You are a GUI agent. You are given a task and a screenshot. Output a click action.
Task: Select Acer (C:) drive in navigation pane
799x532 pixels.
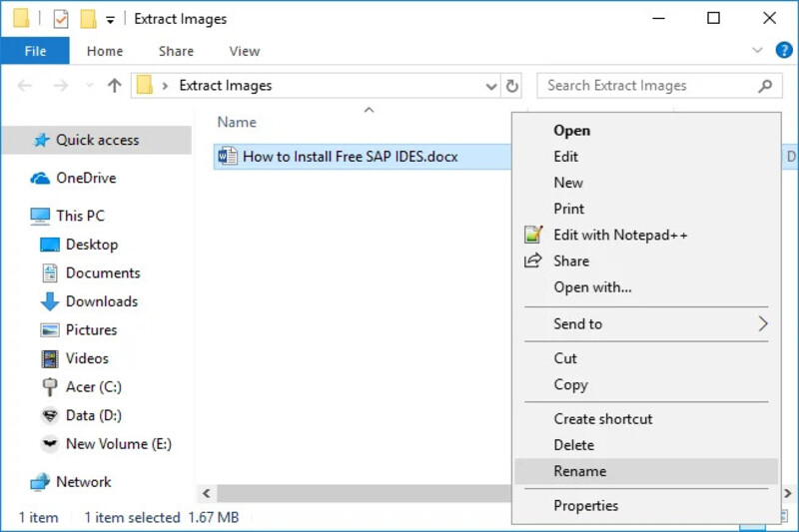coord(93,386)
